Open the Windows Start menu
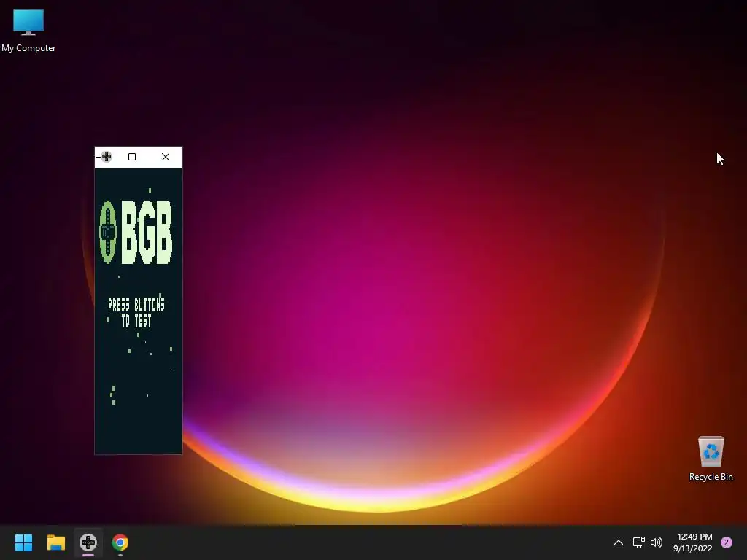The width and height of the screenshot is (747, 560). [23, 542]
